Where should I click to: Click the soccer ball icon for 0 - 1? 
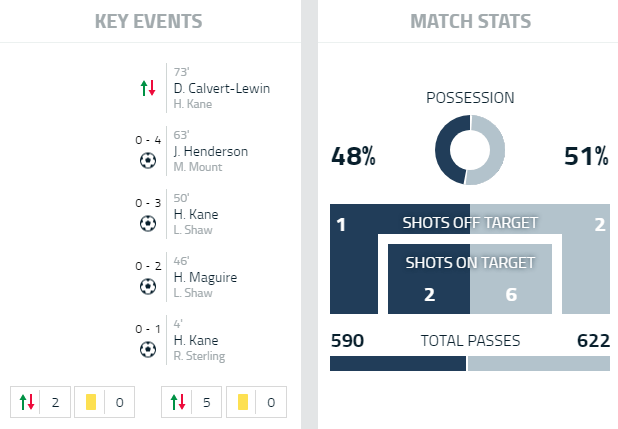pos(148,348)
